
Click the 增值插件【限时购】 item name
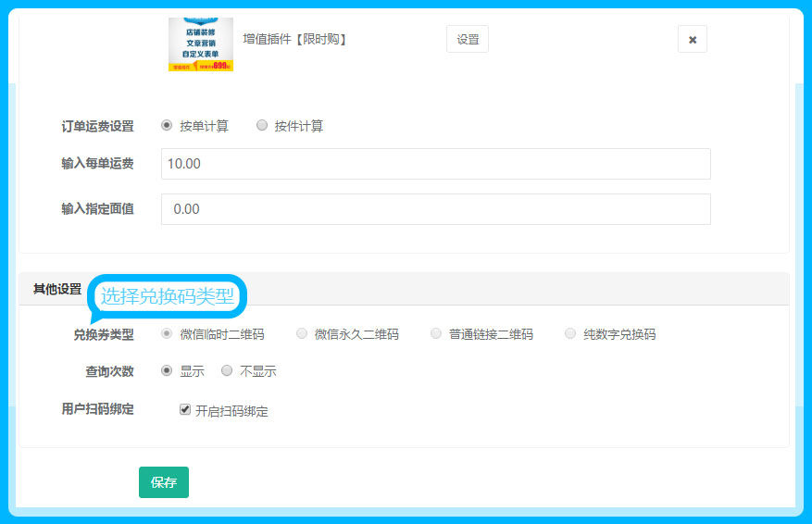pos(294,39)
